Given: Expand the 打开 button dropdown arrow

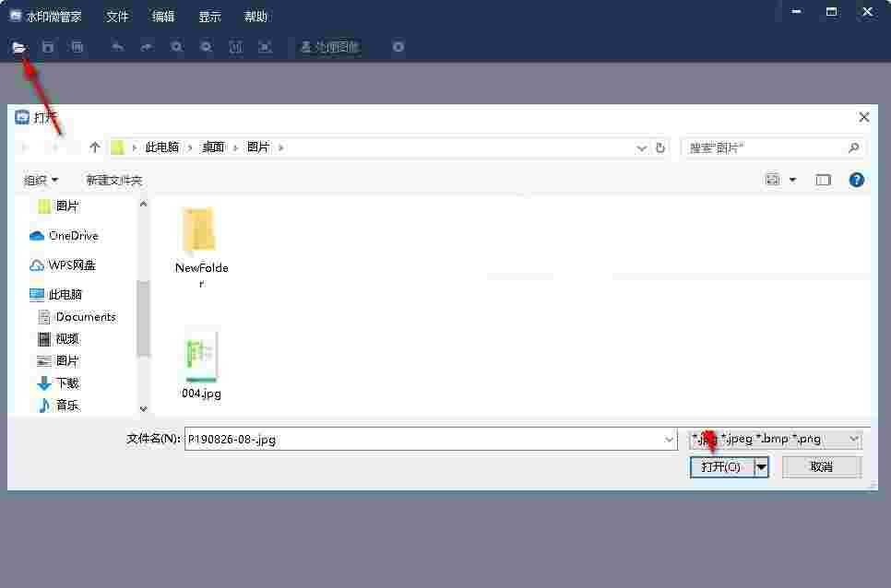Looking at the screenshot, I should (761, 467).
